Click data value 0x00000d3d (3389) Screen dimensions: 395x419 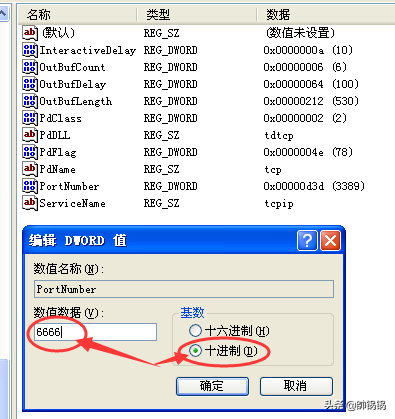pyautogui.click(x=314, y=186)
